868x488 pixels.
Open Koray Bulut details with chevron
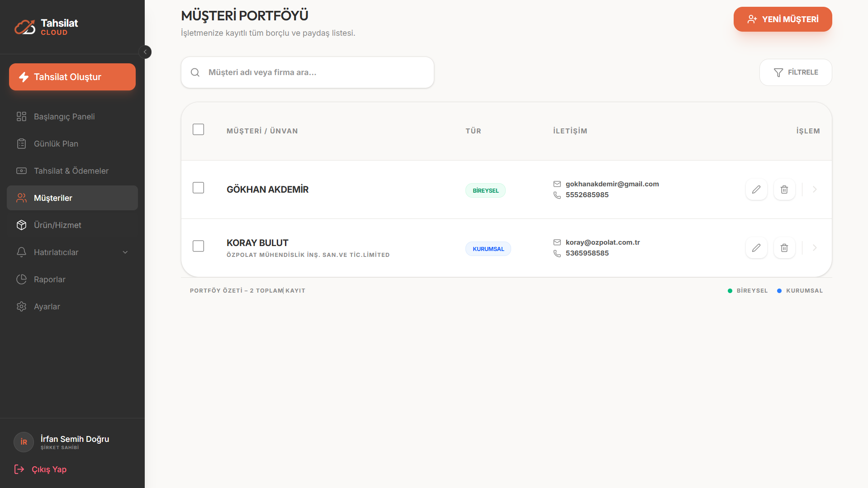click(815, 248)
